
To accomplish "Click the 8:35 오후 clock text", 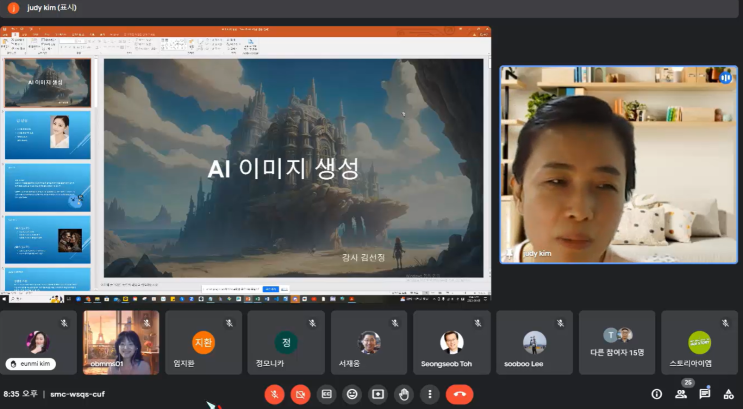I will tap(20, 394).
